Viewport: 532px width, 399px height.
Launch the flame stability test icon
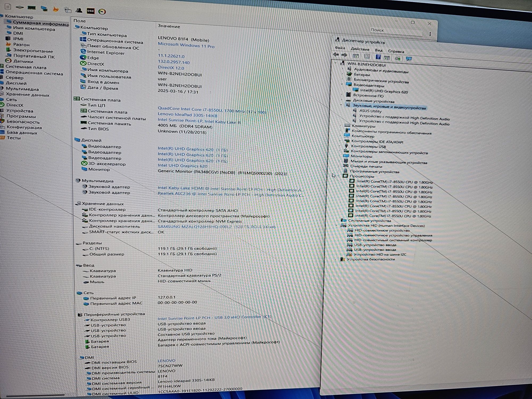(56, 9)
